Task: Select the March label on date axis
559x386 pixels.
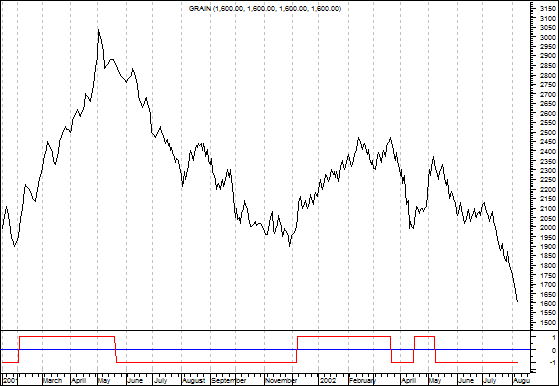Action: point(52,381)
